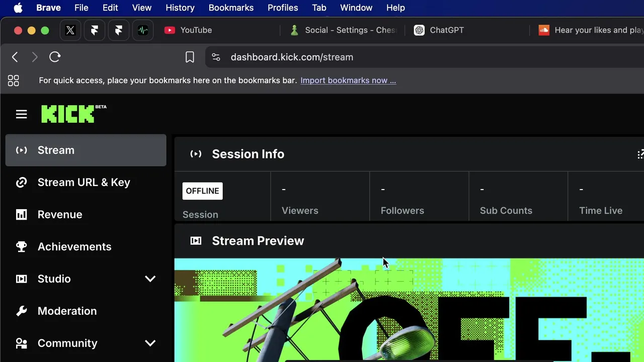The width and height of the screenshot is (644, 362).
Task: Toggle the hamburger sidebar menu
Action: point(21,115)
